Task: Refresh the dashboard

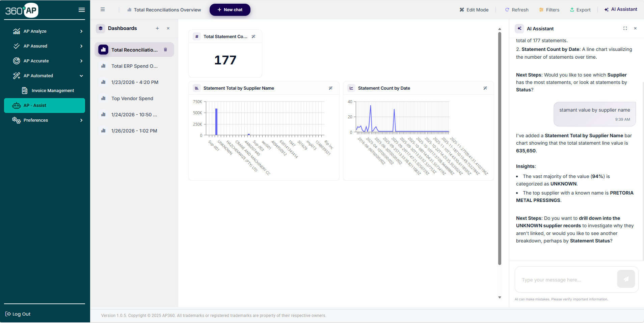Action: (x=517, y=10)
